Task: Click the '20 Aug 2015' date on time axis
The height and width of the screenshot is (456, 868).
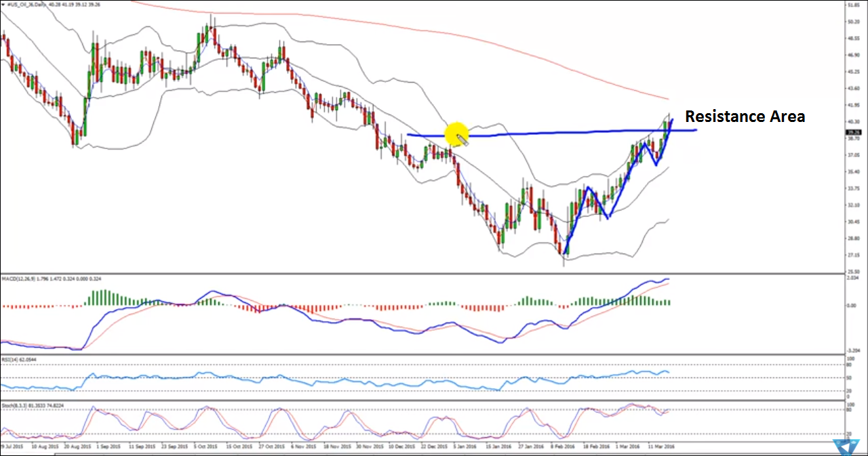Action: [x=77, y=448]
